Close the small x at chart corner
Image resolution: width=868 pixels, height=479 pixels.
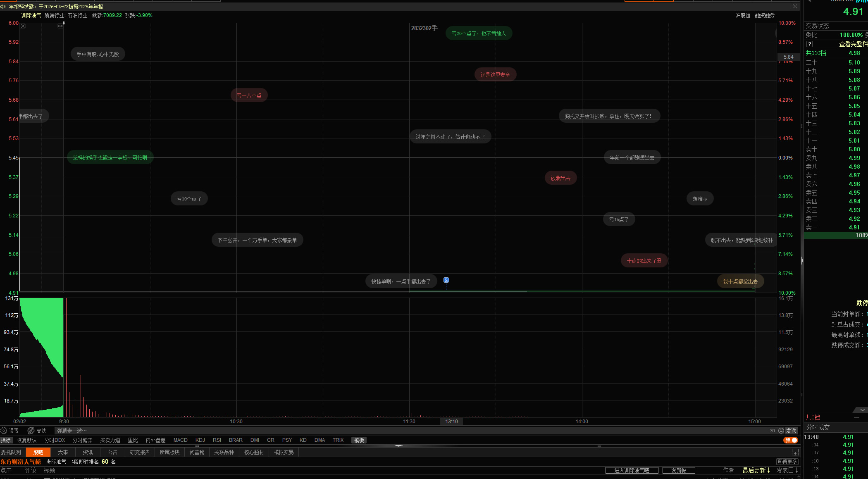(x=23, y=26)
